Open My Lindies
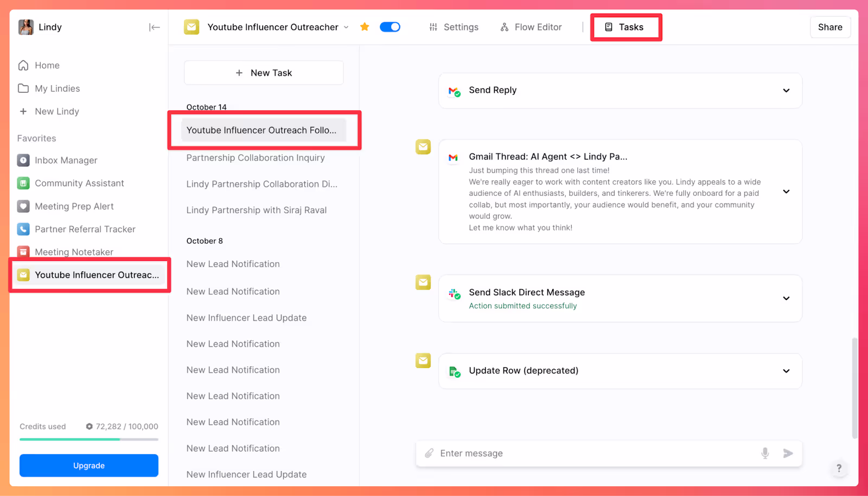868x496 pixels. tap(57, 88)
